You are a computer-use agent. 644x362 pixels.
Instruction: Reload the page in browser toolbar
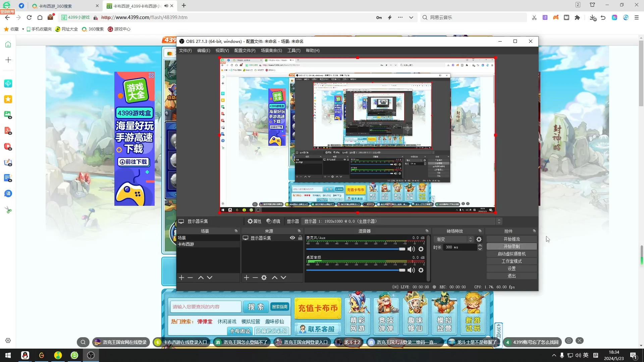click(x=29, y=17)
